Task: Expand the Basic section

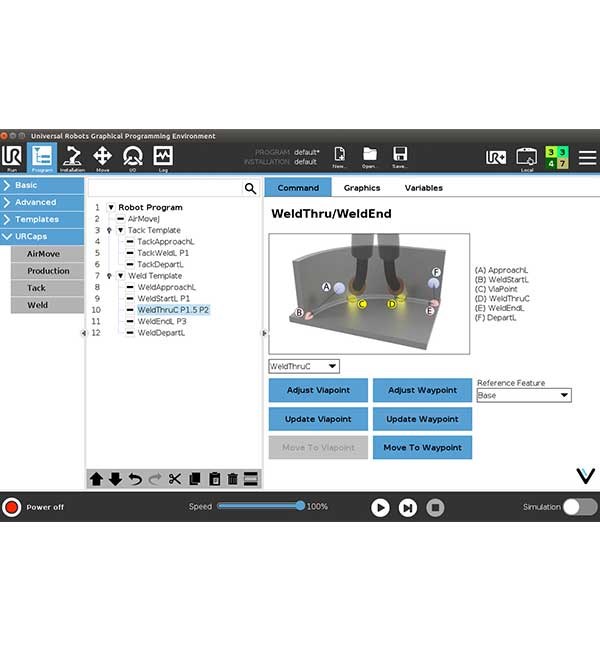Action: (42, 185)
